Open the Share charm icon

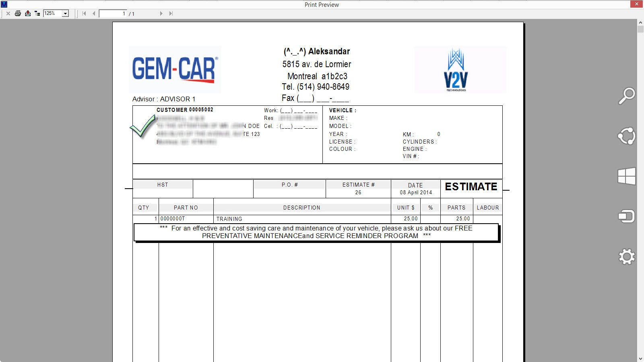coord(627,136)
